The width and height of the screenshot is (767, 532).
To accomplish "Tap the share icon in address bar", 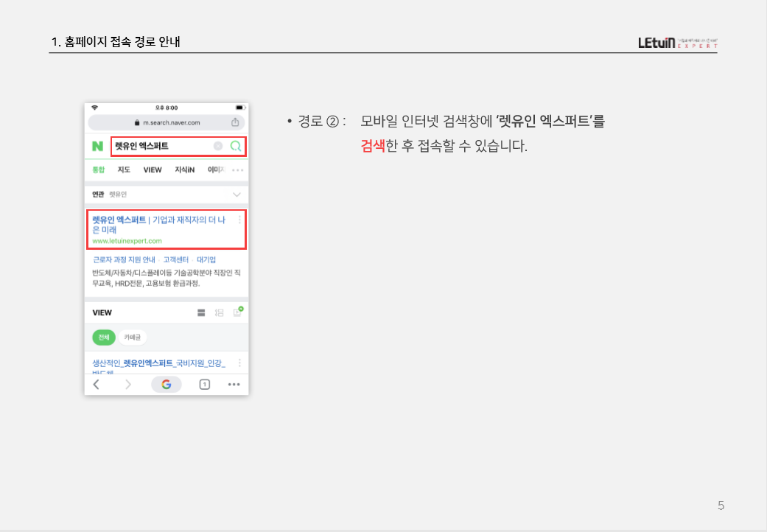I will click(235, 122).
